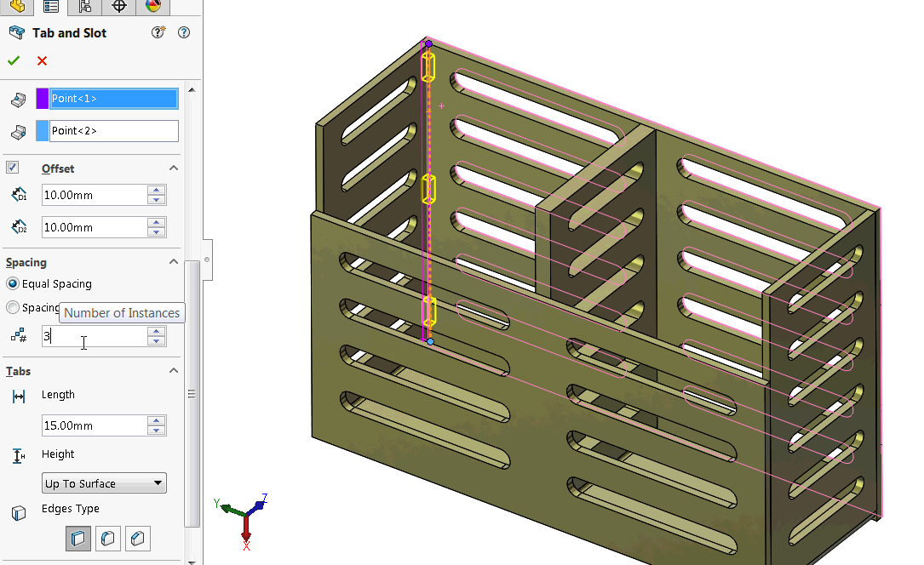Select the Equal Spacing radio button
The image size is (924, 565).
coord(13,283)
